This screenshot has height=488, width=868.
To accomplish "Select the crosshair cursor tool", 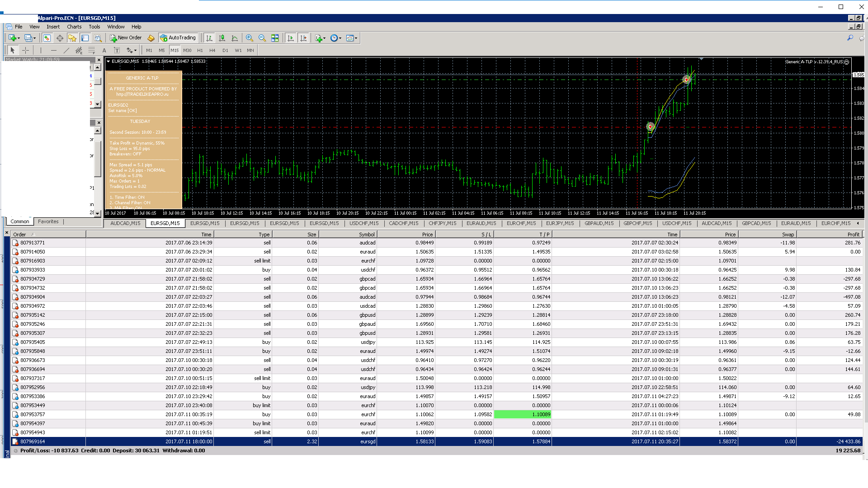I will [26, 50].
